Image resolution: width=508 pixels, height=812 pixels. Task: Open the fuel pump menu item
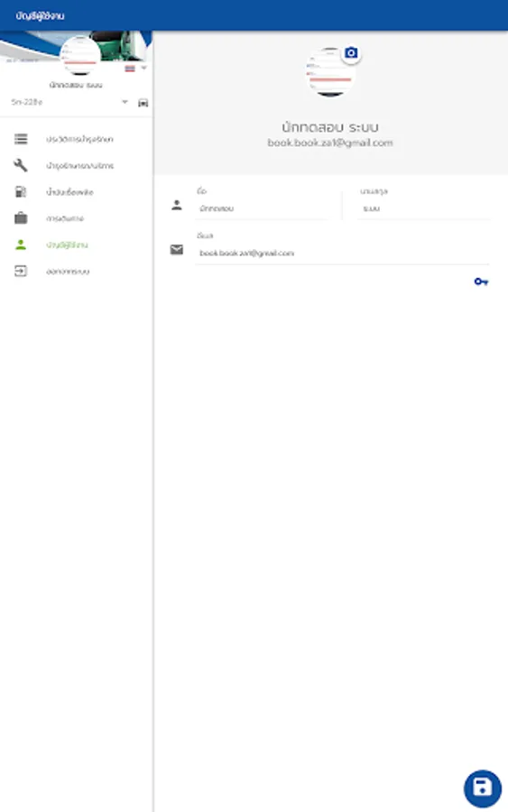(x=77, y=191)
